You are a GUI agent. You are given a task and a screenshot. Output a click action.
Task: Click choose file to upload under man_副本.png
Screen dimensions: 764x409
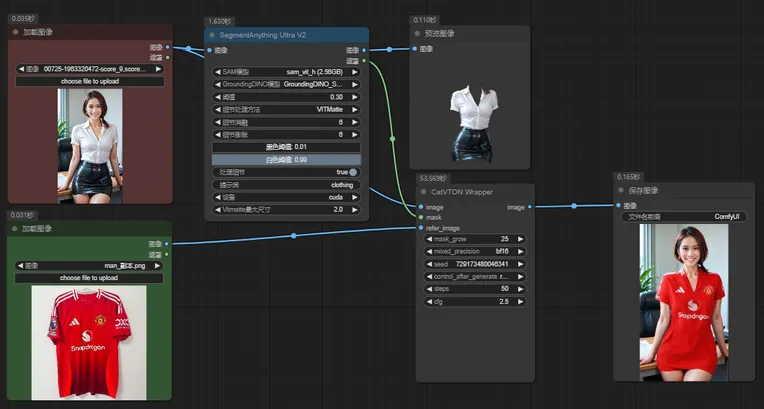[90, 277]
